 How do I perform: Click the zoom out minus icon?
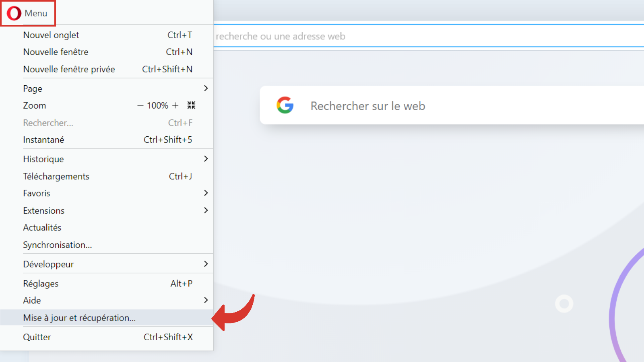click(x=140, y=105)
